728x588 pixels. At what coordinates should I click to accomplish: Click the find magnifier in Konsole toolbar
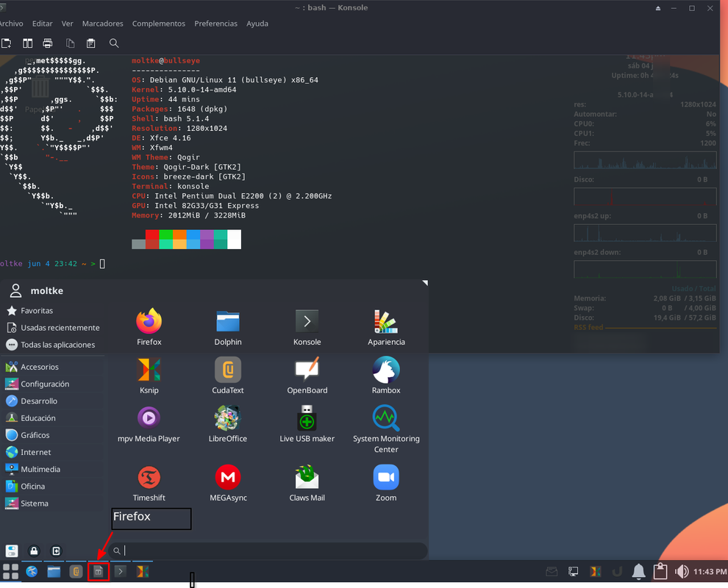point(114,43)
